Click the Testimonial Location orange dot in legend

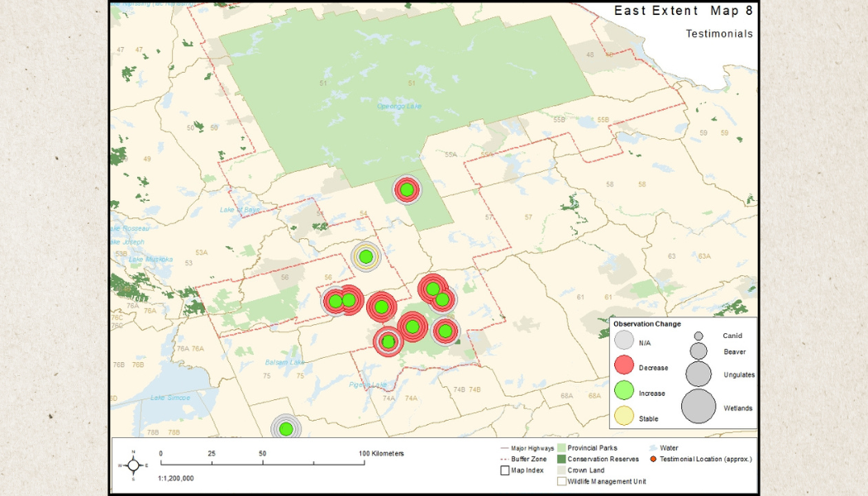click(x=654, y=459)
